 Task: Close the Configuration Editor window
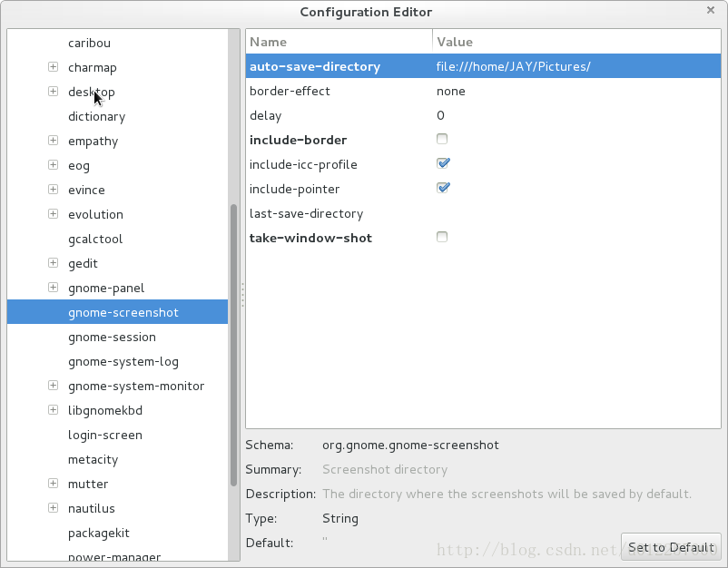click(x=711, y=10)
